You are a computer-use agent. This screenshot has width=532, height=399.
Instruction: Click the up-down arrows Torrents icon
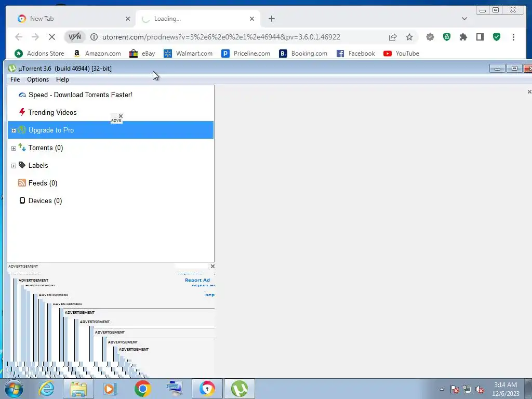coord(22,147)
